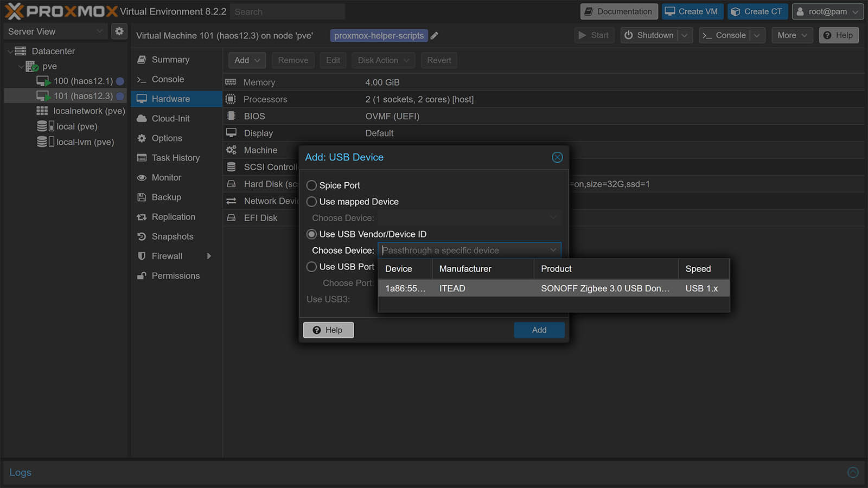Screen dimensions: 868x488
Task: Click the Create VM button
Action: tap(692, 11)
